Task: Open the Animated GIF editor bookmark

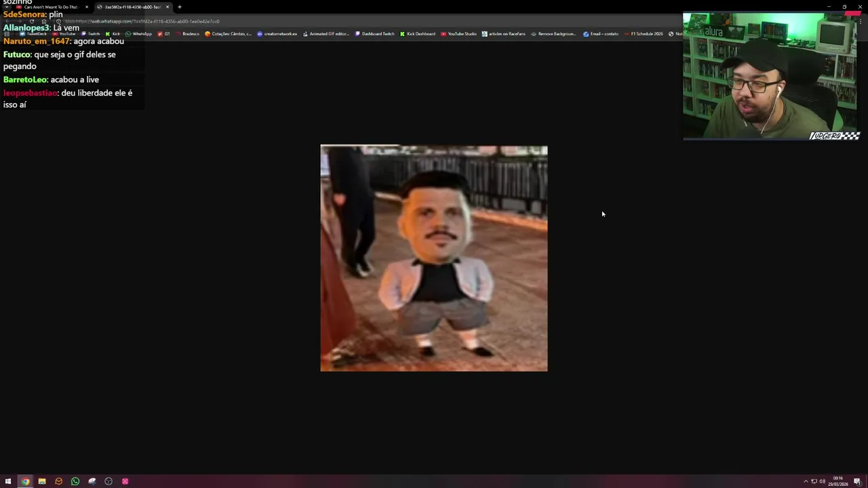Action: click(x=325, y=34)
